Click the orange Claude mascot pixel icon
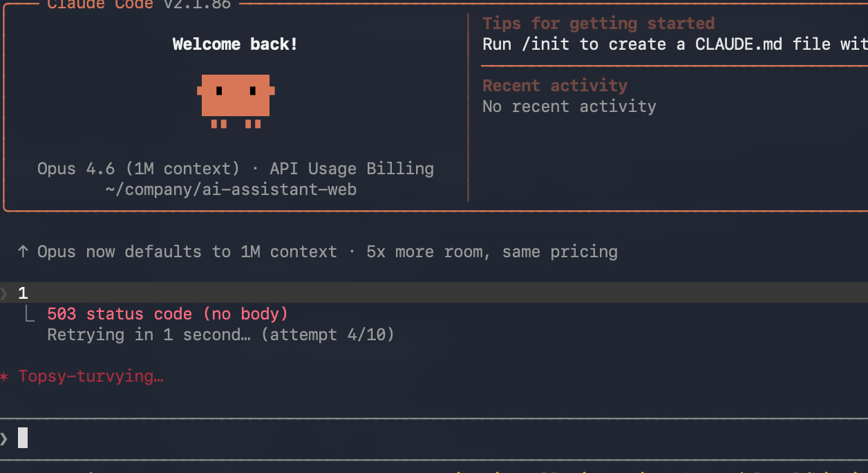Screen dimensions: 868x473 pyautogui.click(x=236, y=101)
